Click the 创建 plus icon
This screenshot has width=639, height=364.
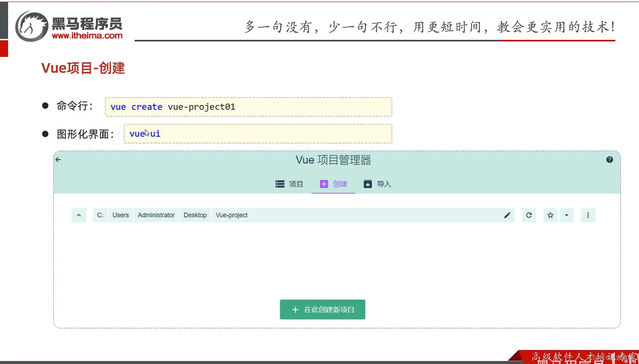tap(324, 184)
